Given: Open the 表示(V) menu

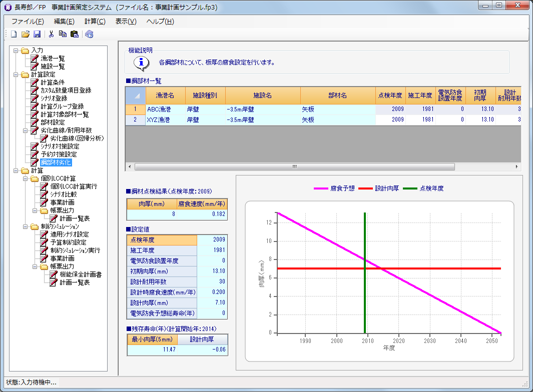Looking at the screenshot, I should [x=126, y=21].
